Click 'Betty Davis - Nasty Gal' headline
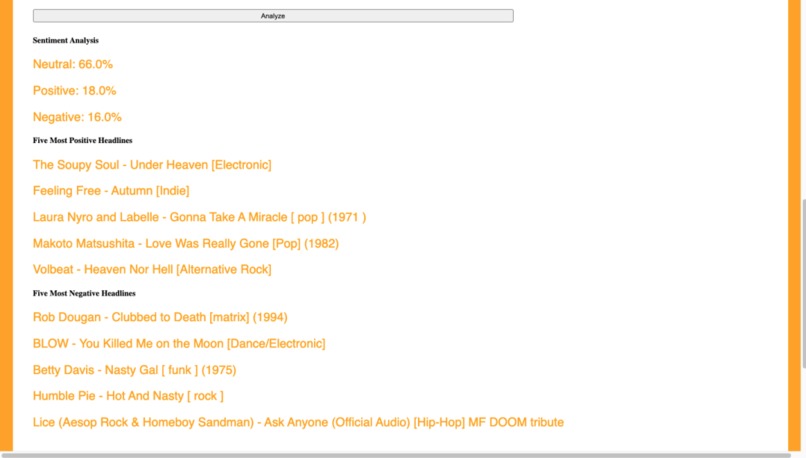Screen dimensions: 806x458 pos(134,370)
